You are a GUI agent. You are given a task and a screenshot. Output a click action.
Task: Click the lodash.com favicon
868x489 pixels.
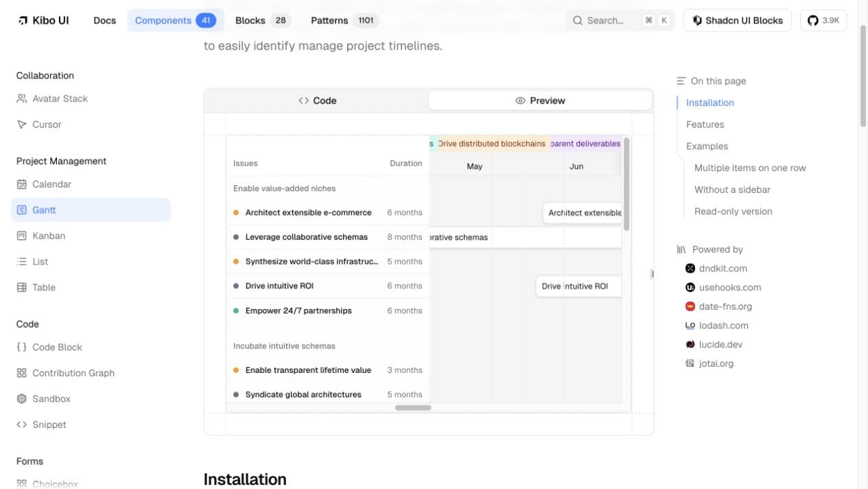(690, 326)
